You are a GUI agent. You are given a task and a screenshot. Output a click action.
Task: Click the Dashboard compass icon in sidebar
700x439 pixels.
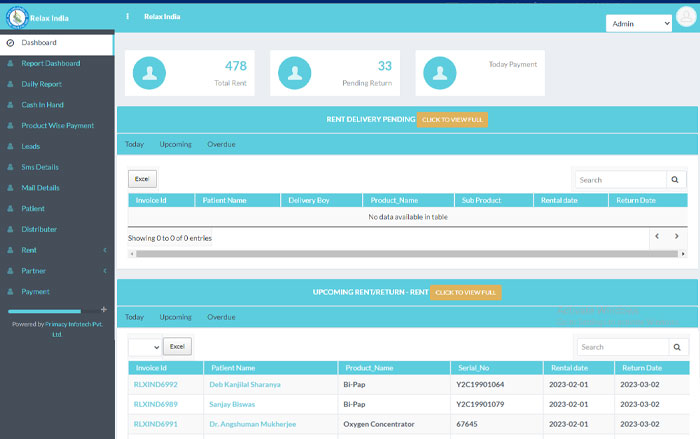tap(10, 43)
